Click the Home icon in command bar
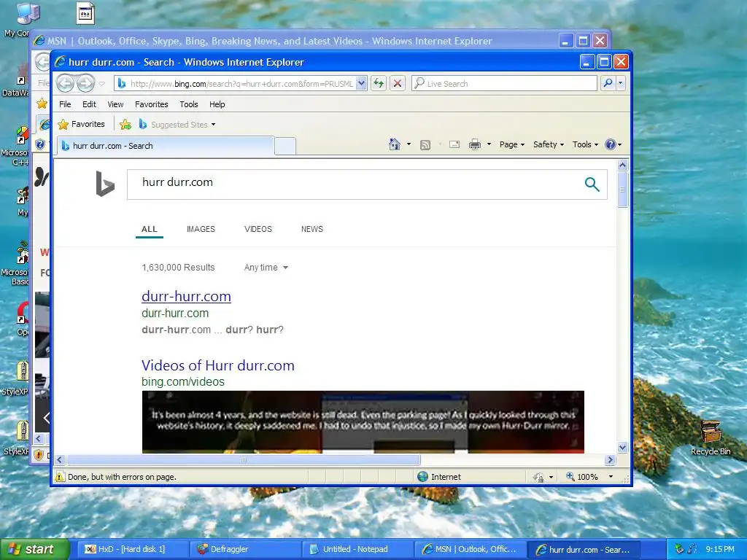Screen dimensions: 747x560 [394, 144]
